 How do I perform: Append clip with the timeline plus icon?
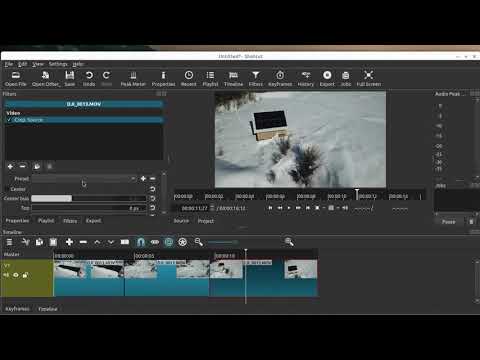coord(69,242)
